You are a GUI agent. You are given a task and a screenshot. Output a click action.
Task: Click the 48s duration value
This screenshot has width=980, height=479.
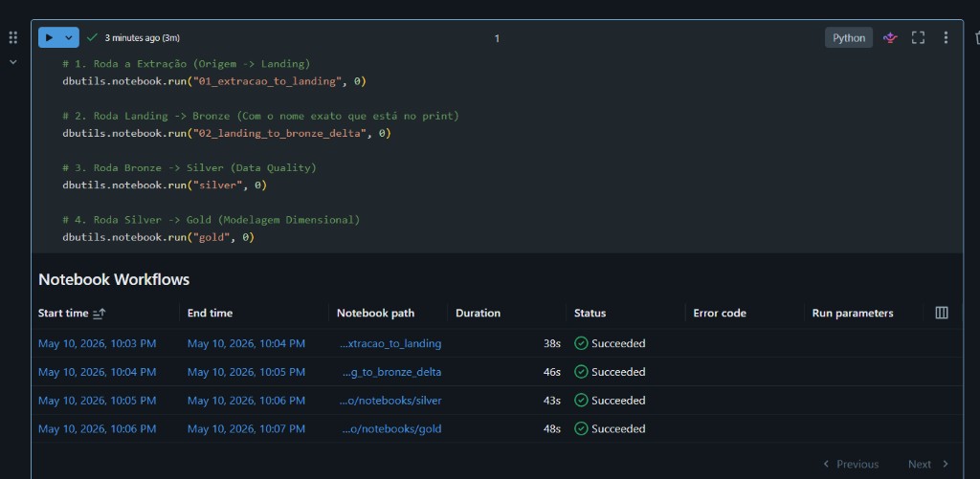click(x=552, y=429)
